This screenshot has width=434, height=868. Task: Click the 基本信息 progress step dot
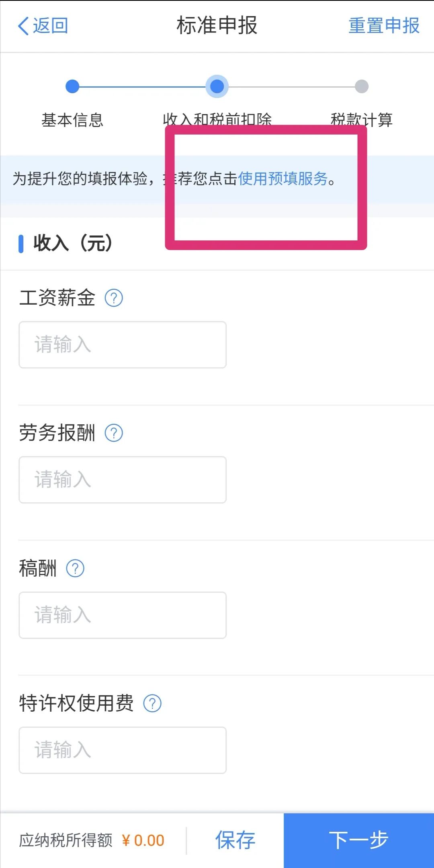[x=72, y=86]
